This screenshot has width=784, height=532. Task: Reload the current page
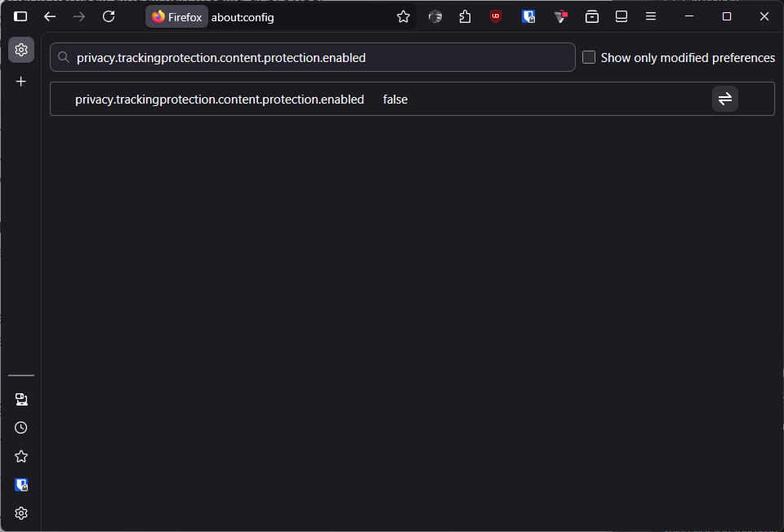coord(109,17)
